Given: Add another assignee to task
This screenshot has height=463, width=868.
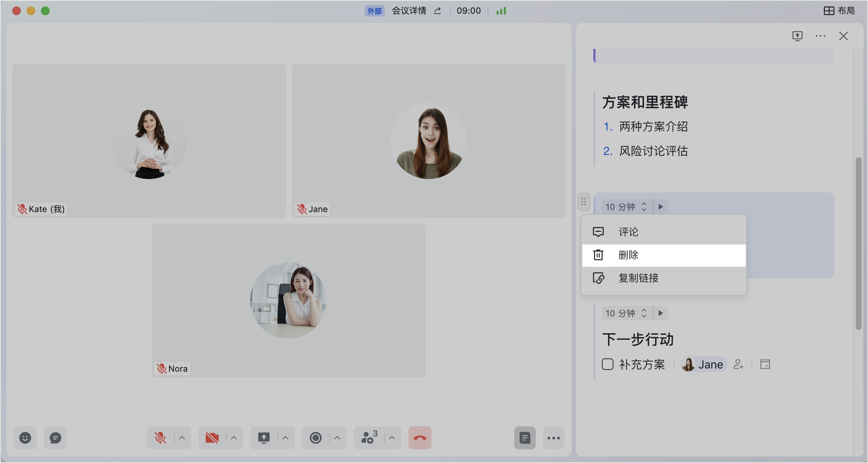Looking at the screenshot, I should click(739, 364).
